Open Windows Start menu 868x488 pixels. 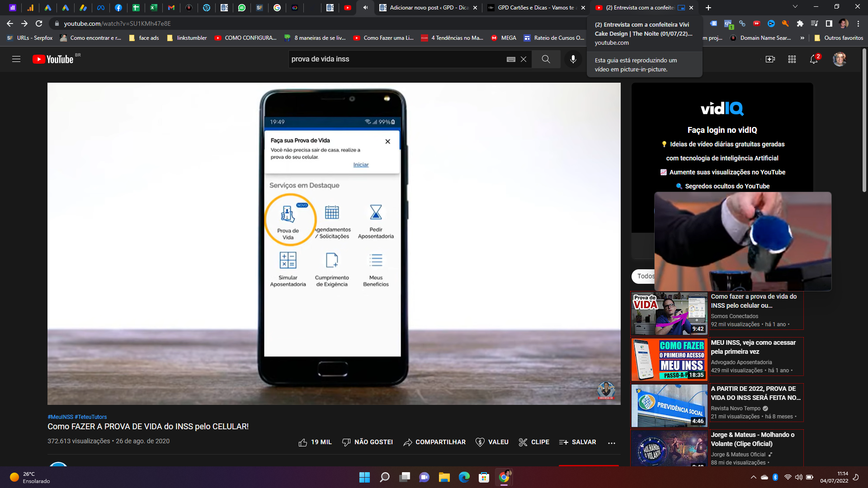(x=364, y=477)
